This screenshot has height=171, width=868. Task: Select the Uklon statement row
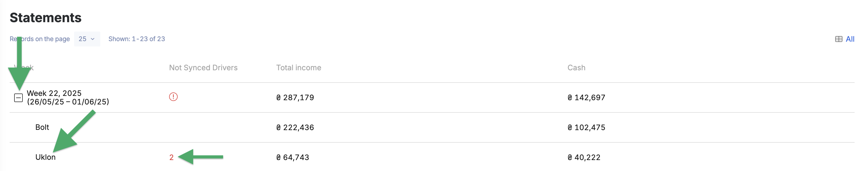(x=432, y=157)
